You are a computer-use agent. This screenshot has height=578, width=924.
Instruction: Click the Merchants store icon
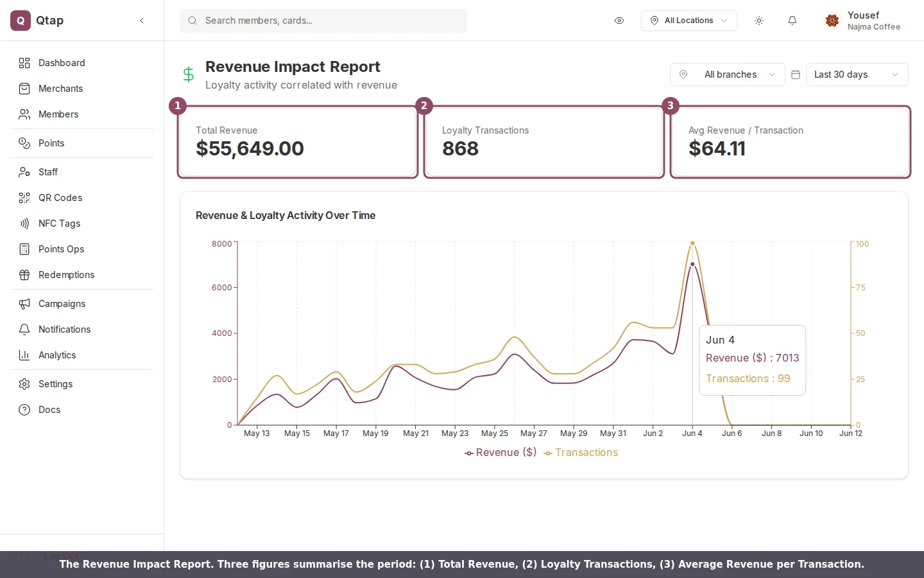tap(24, 89)
